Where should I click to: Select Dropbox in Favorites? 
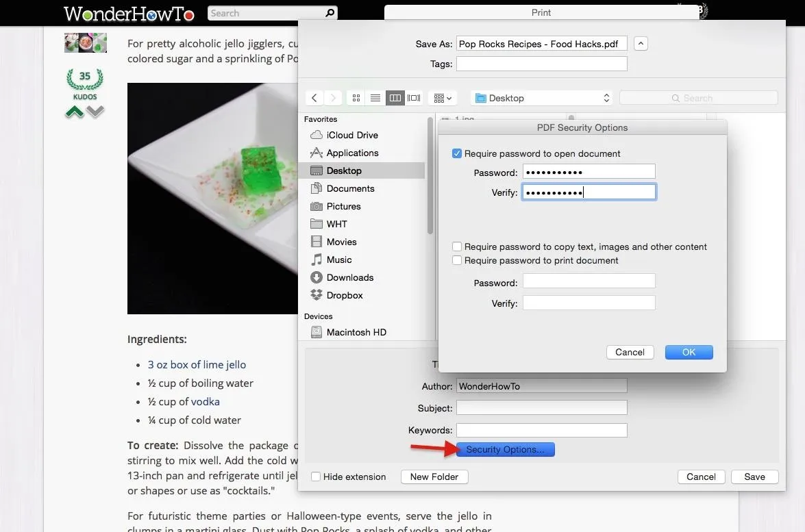click(x=345, y=295)
